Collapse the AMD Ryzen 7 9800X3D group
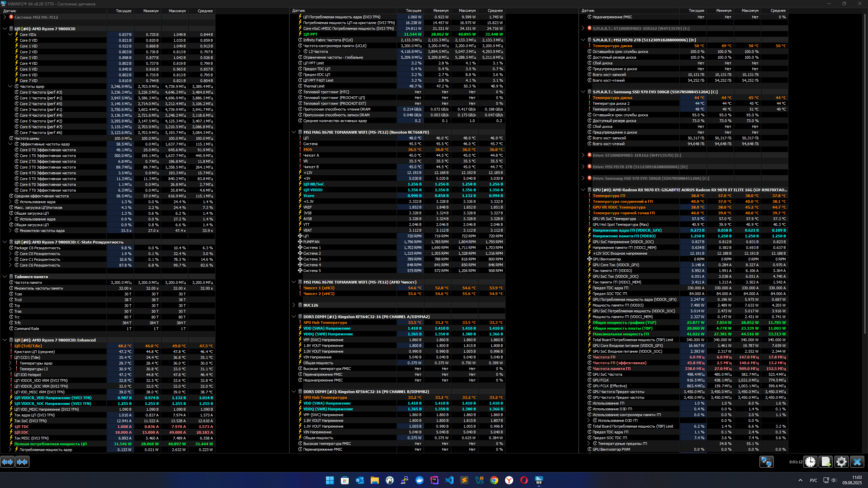The image size is (868, 488). point(5,29)
